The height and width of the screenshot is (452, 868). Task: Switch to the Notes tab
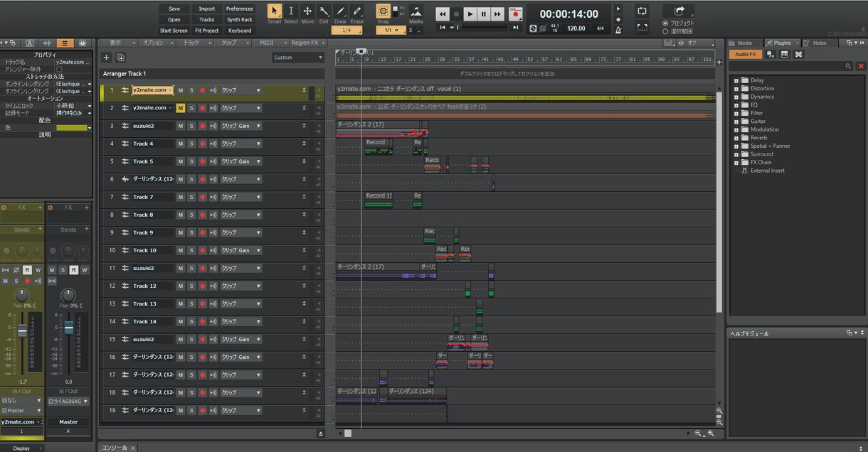(819, 43)
